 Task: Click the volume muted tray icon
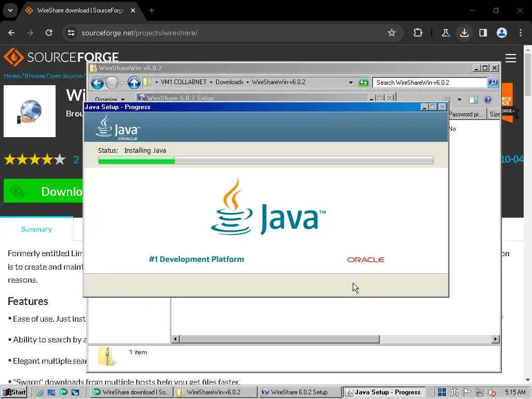(x=492, y=393)
